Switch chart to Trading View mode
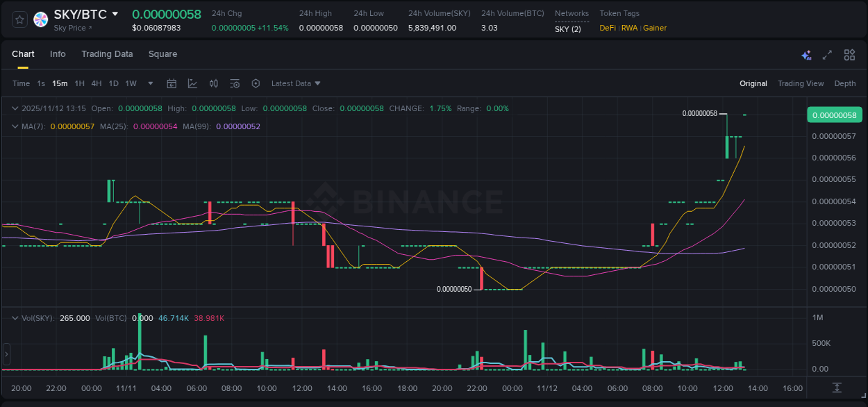The height and width of the screenshot is (407, 868). coord(801,83)
